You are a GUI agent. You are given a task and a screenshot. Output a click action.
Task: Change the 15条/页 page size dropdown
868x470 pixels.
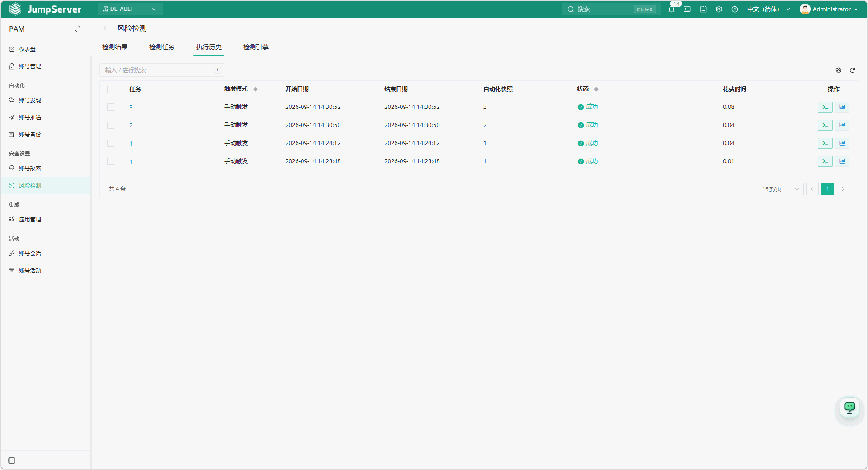pyautogui.click(x=781, y=189)
